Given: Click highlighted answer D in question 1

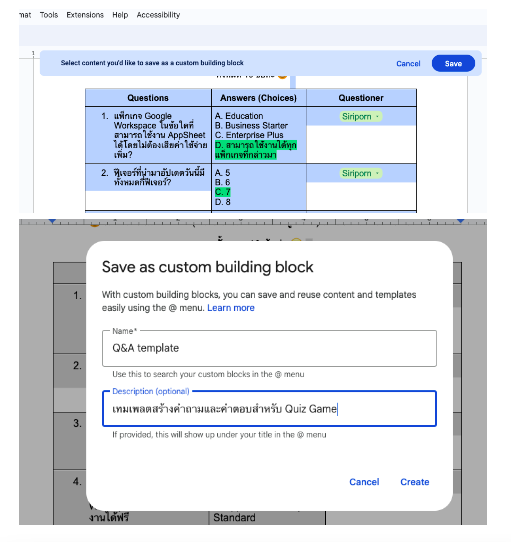Looking at the screenshot, I should 256,150.
